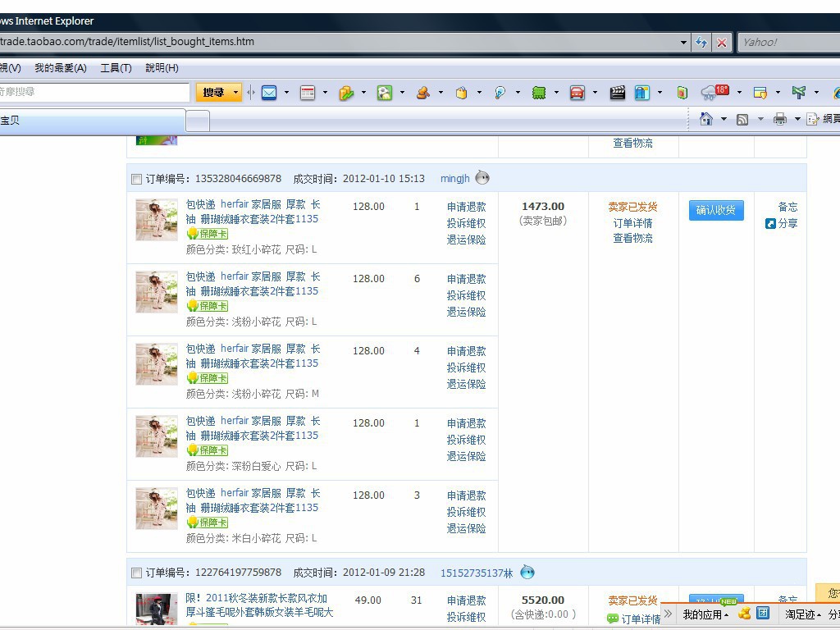Click 申请退款 for 玫红小碎花 L item
This screenshot has width=840, height=630.
[x=466, y=207]
